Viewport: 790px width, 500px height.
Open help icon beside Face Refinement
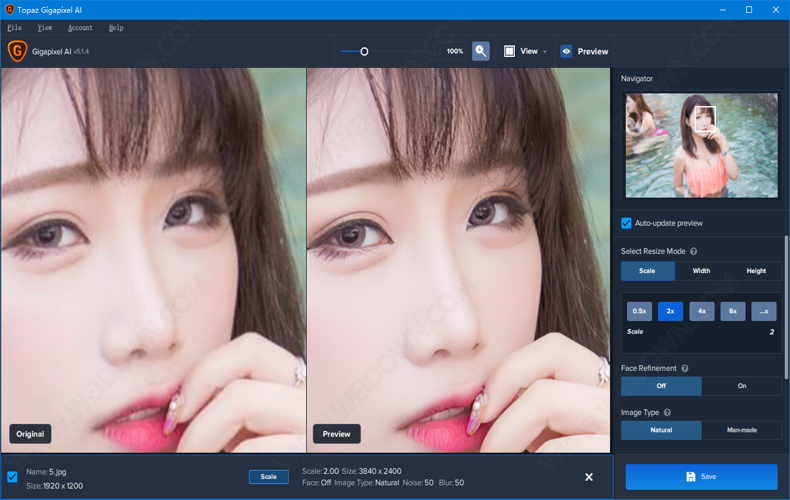[x=685, y=368]
